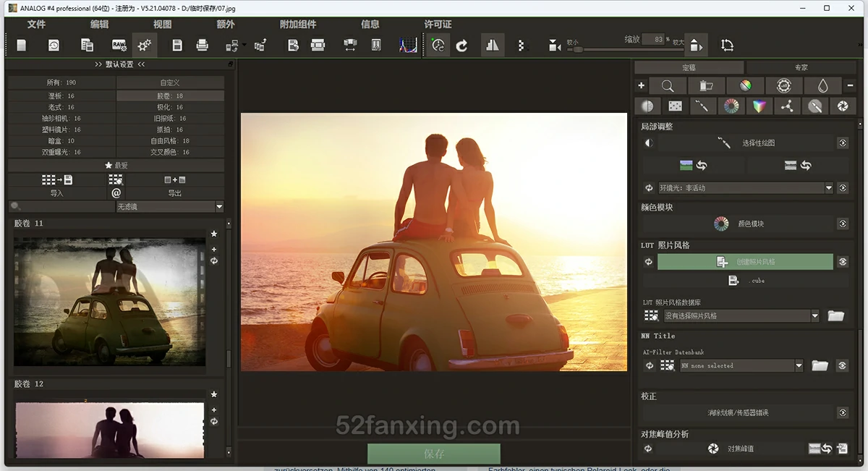This screenshot has width=868, height=471.
Task: Click the RAW settings toolbar icon
Action: click(119, 46)
